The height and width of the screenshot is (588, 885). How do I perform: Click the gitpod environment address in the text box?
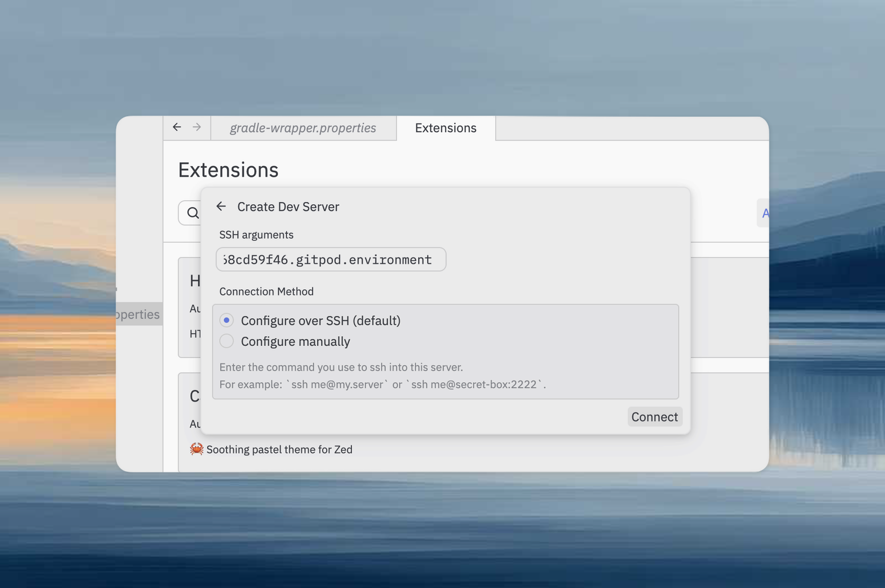[x=331, y=259]
